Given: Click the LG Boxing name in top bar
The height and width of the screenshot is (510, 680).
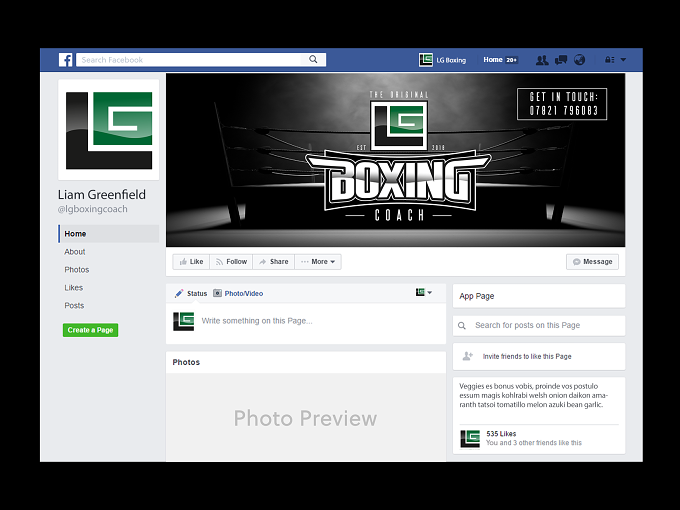Looking at the screenshot, I should click(x=451, y=60).
